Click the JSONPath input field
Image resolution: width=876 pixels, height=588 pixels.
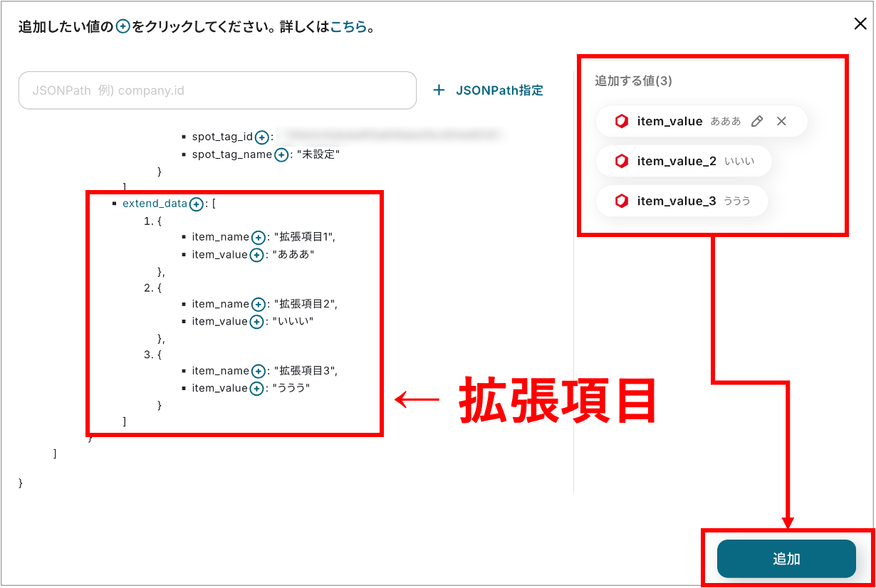217,90
